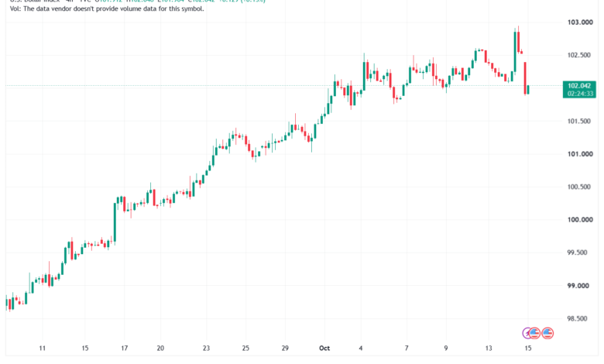The image size is (604, 364).
Task: Click the 100.000 price axis label
Action: [x=580, y=219]
